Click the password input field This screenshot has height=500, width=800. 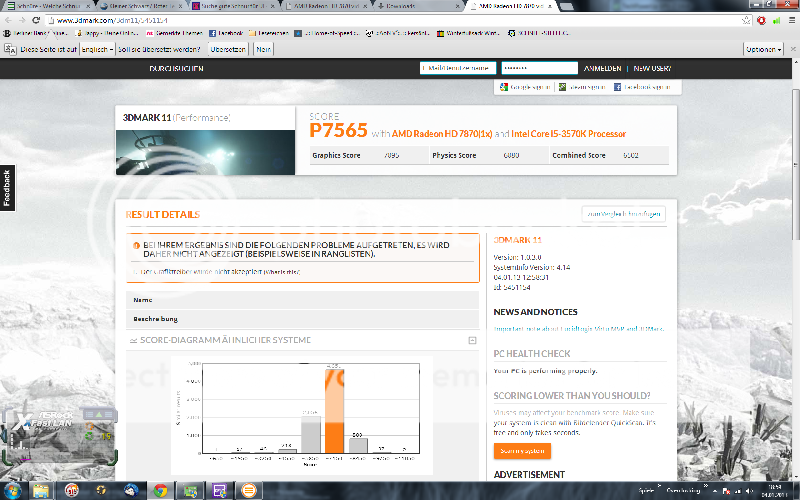pyautogui.click(x=539, y=68)
